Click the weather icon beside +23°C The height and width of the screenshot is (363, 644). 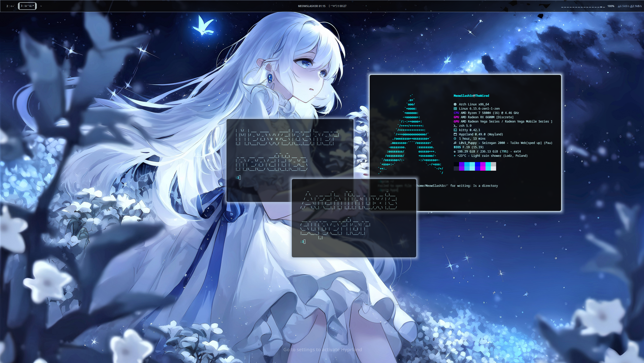click(x=455, y=156)
